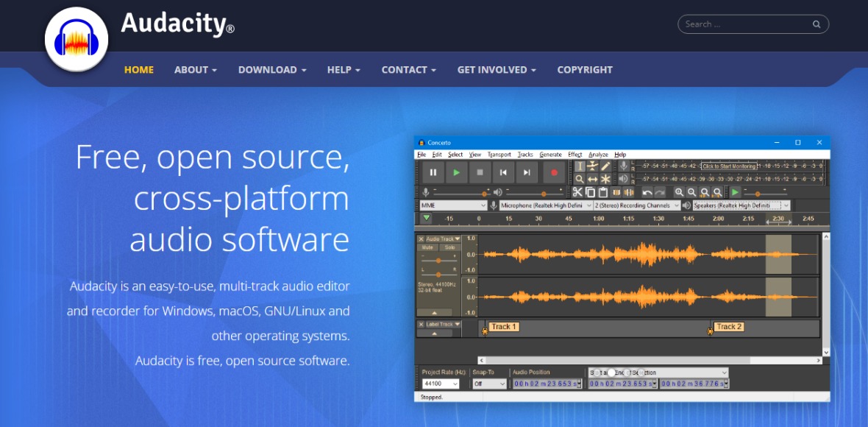Click the small green Play-at-Speed button
The width and height of the screenshot is (868, 427).
point(735,192)
